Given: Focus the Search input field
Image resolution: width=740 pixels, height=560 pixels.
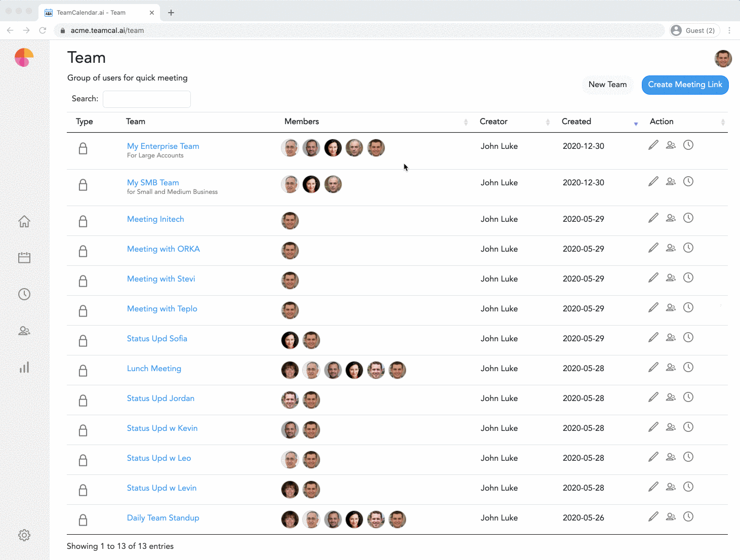Looking at the screenshot, I should pos(147,99).
